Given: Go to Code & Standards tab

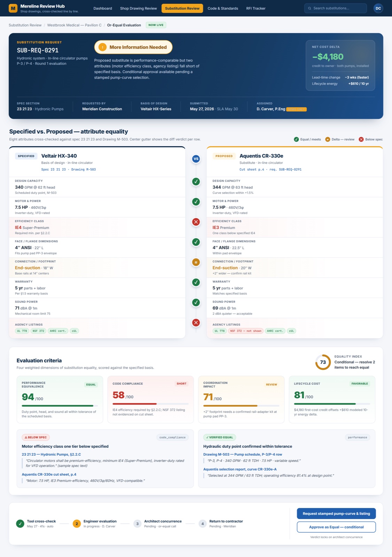Looking at the screenshot, I should pos(223,8).
